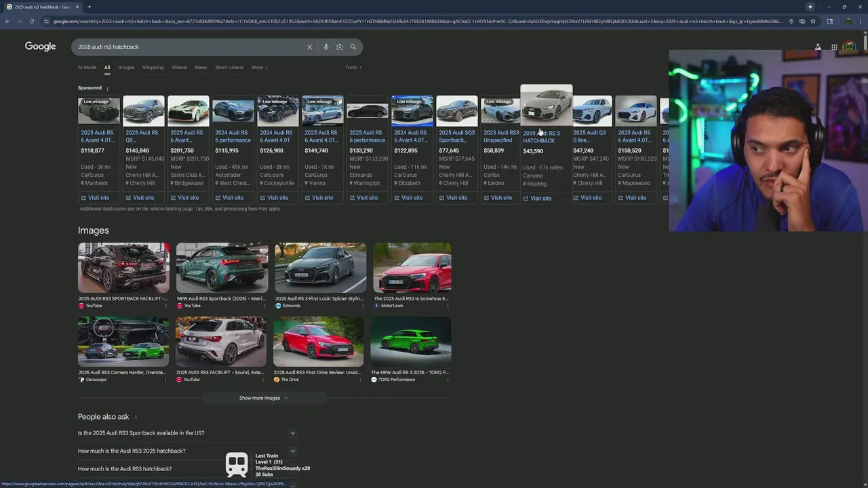This screenshot has height=488, width=868.
Task: Expand the More search filters dropdown
Action: coord(260,67)
